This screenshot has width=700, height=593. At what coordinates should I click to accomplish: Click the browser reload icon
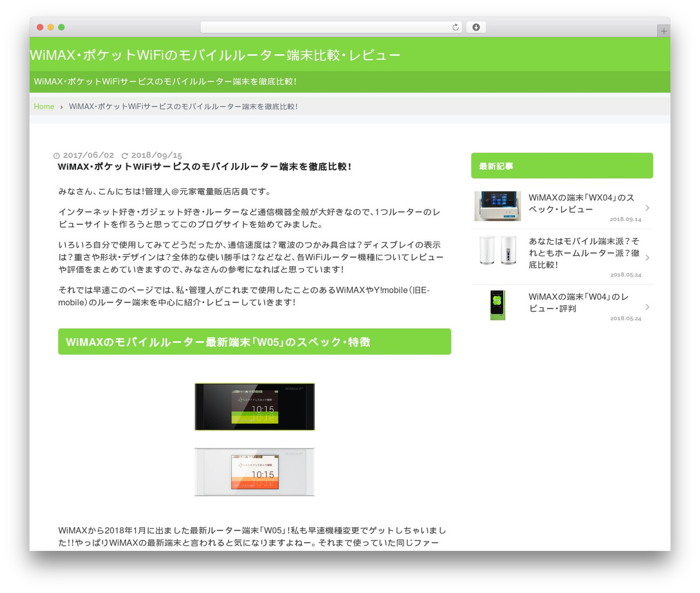point(455,27)
